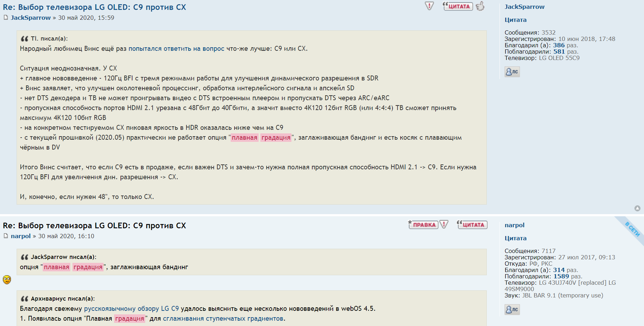Report JackSparrow's post with the exclamation icon
The height and width of the screenshot is (326, 644).
tap(429, 6)
